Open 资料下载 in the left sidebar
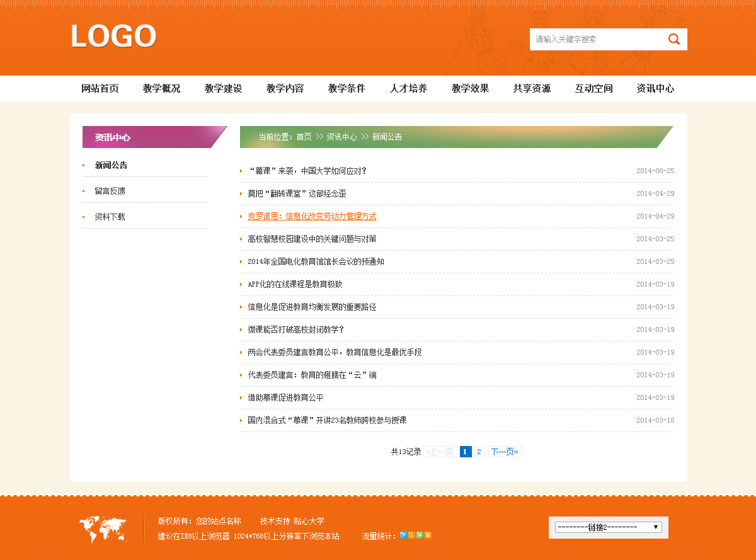756x560 pixels. [110, 217]
